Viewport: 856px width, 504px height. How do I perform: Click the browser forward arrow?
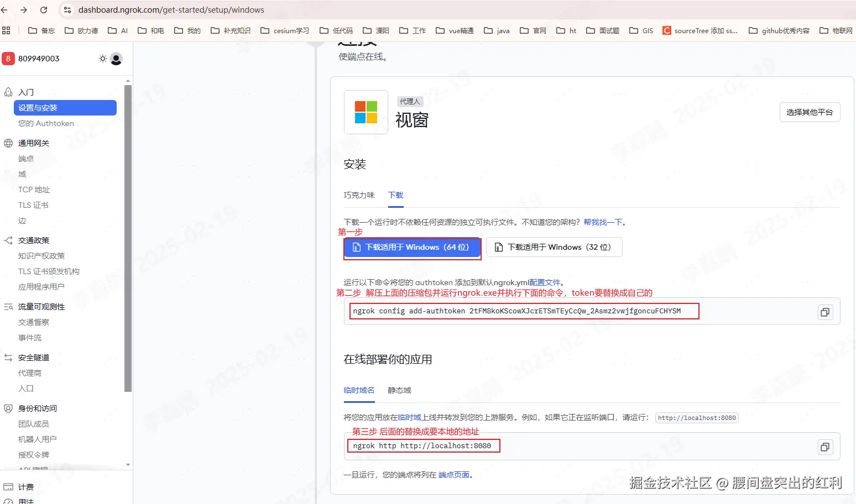click(24, 10)
